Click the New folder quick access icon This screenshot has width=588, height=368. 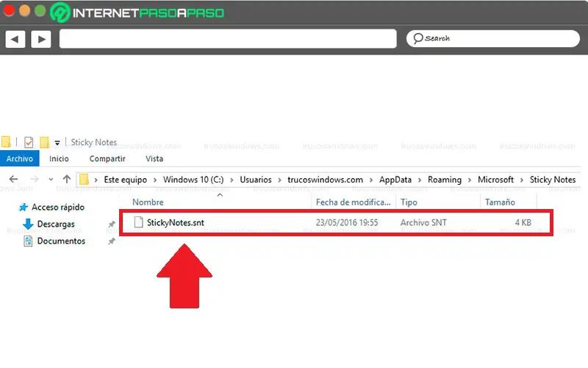click(x=45, y=142)
